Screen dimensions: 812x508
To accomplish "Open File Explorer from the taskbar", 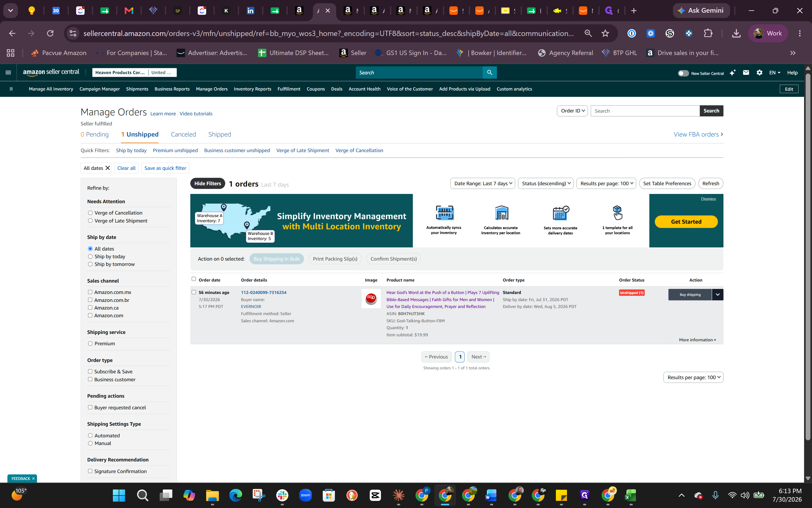I will point(213,495).
